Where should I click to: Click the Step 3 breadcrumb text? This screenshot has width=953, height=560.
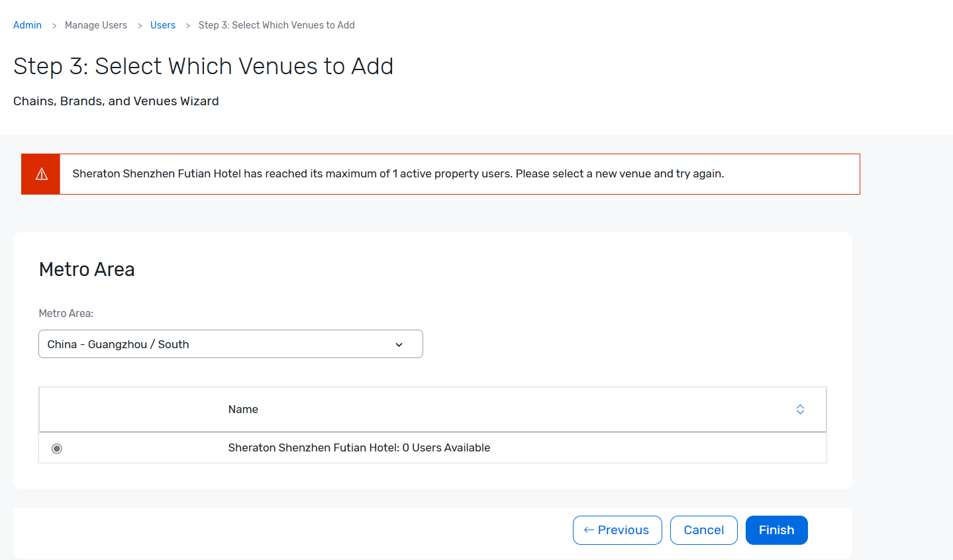[x=277, y=25]
